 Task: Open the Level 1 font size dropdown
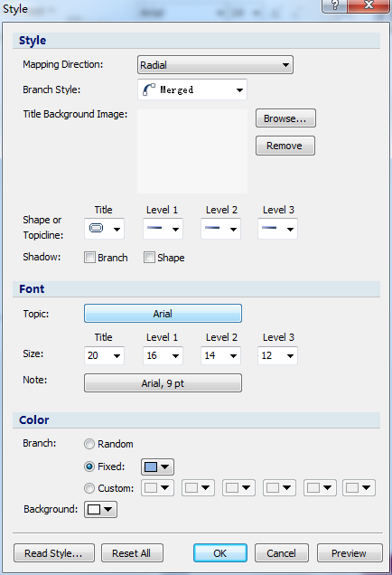pos(163,355)
